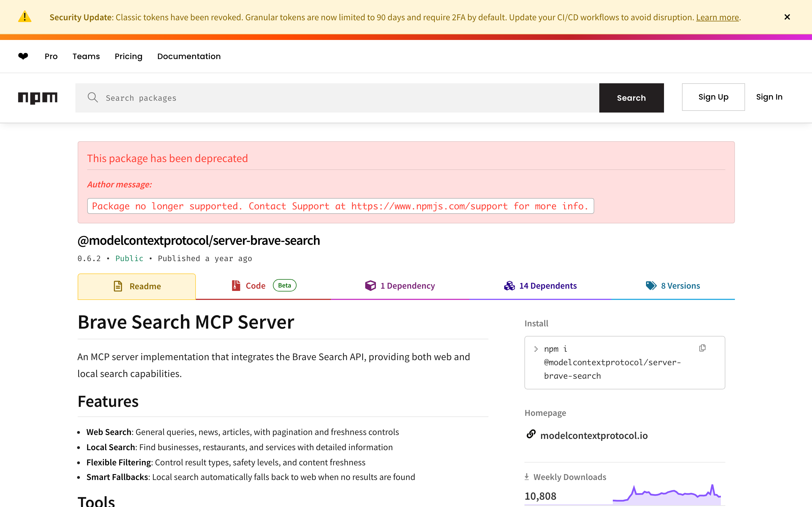View the 14 Dependents tab

tap(548, 286)
